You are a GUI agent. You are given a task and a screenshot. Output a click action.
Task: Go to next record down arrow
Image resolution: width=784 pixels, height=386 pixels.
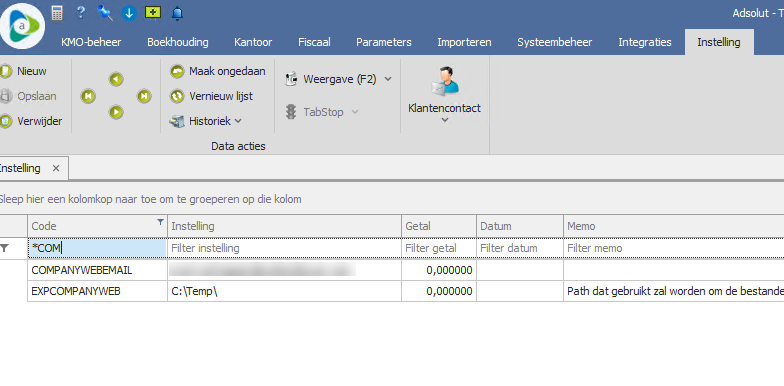(x=116, y=112)
